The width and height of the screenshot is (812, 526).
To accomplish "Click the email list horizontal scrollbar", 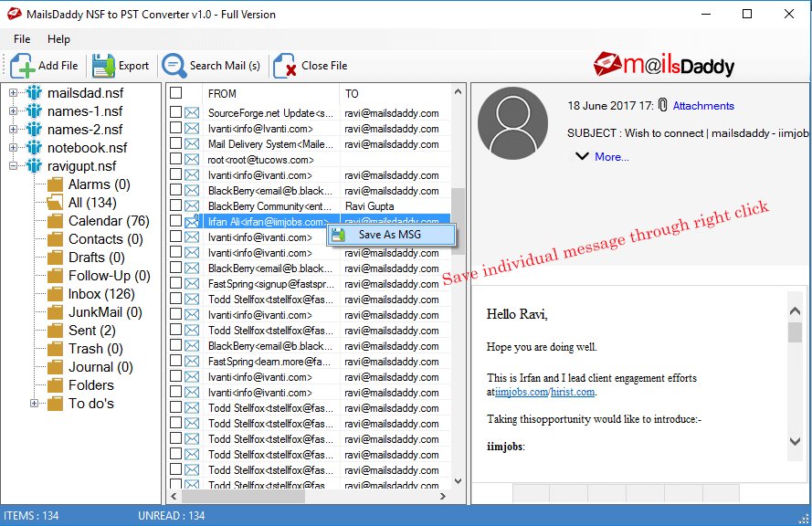I will 311,497.
